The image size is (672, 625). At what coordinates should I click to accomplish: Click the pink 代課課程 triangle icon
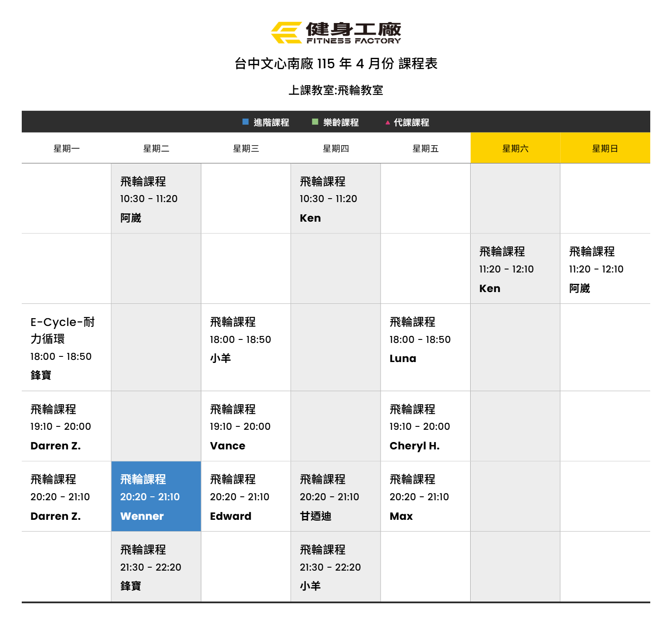point(388,123)
